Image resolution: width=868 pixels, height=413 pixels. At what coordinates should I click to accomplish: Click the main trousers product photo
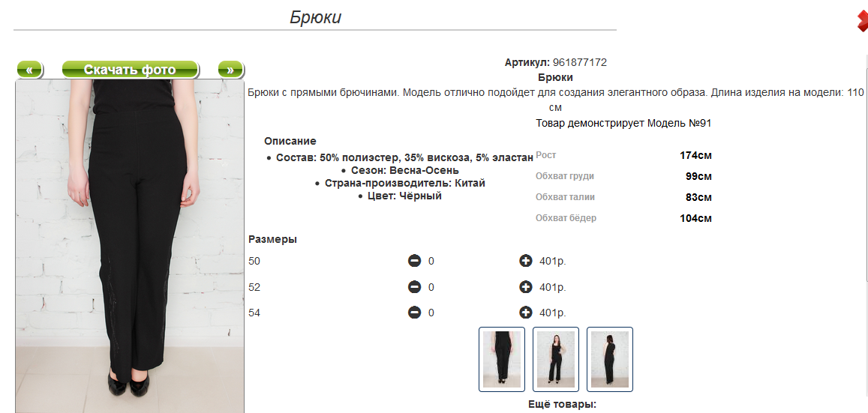(130, 246)
